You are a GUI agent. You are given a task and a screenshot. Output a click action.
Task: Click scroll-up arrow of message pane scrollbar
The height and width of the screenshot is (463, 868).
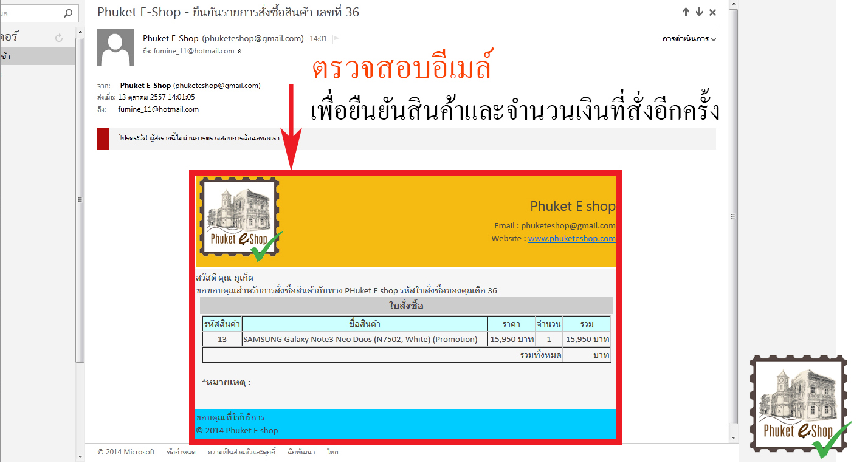click(x=734, y=4)
